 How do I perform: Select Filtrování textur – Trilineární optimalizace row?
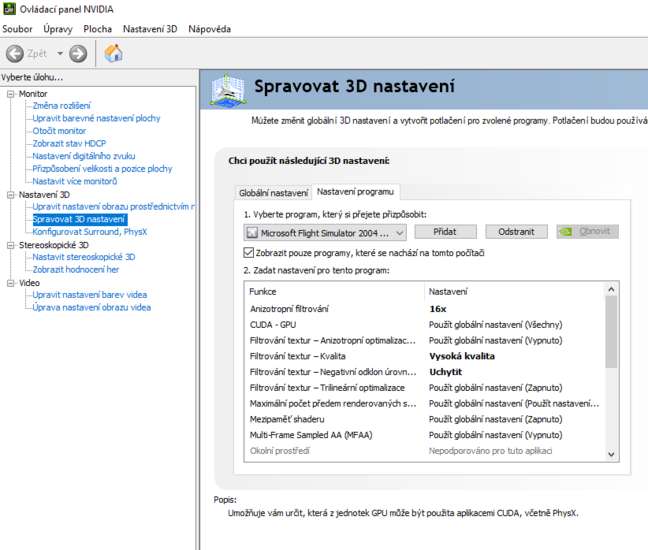[x=426, y=388]
